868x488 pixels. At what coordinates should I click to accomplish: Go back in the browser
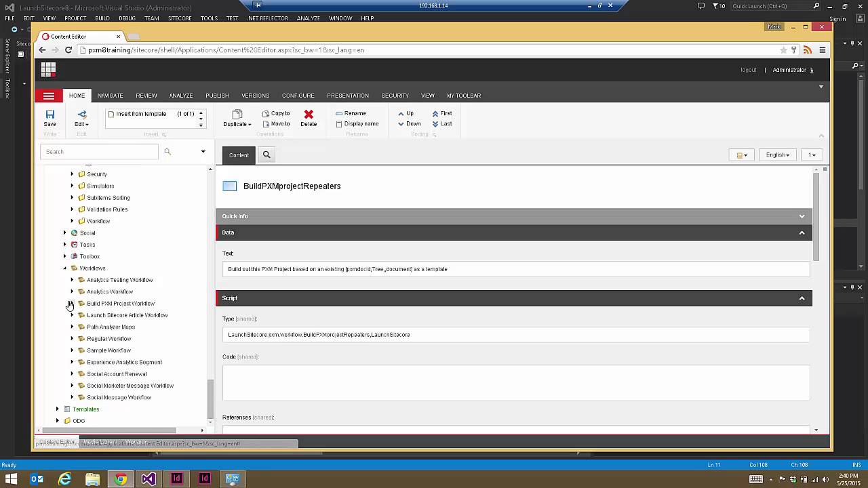pyautogui.click(x=42, y=49)
